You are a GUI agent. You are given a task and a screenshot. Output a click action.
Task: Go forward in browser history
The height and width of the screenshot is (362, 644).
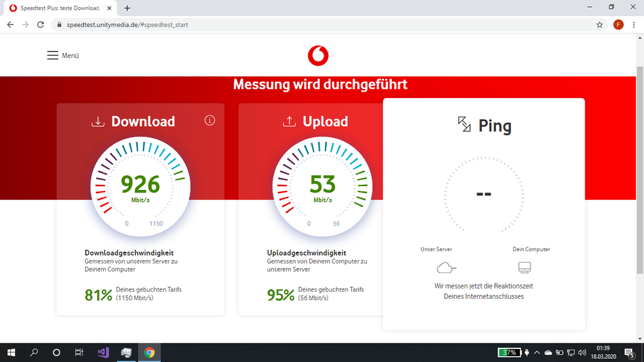tap(26, 24)
